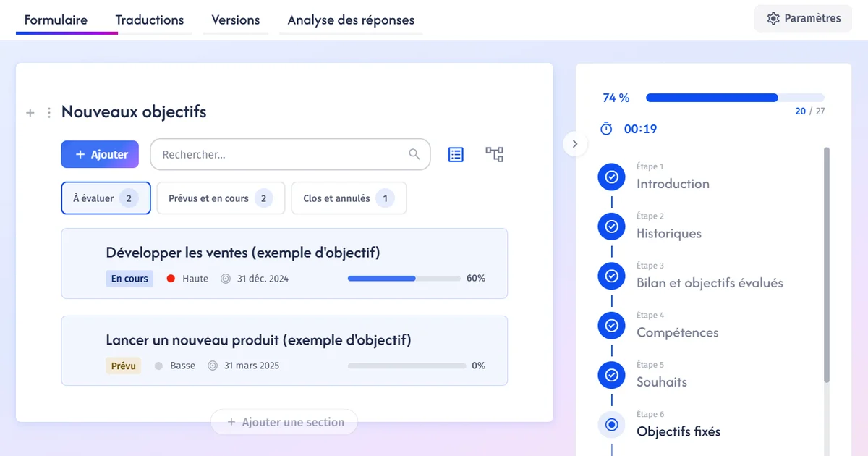Screen dimensions: 868x456
Task: Select the À évaluer filter
Action: point(106,198)
